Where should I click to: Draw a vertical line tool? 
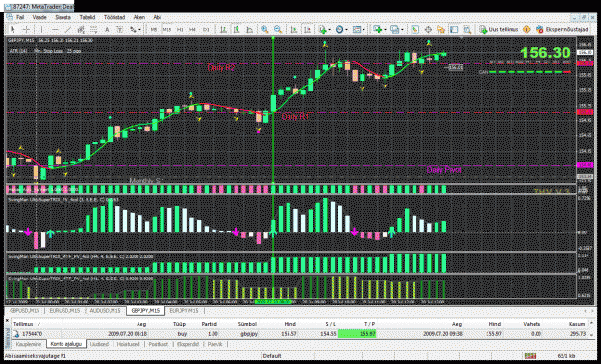click(x=41, y=29)
